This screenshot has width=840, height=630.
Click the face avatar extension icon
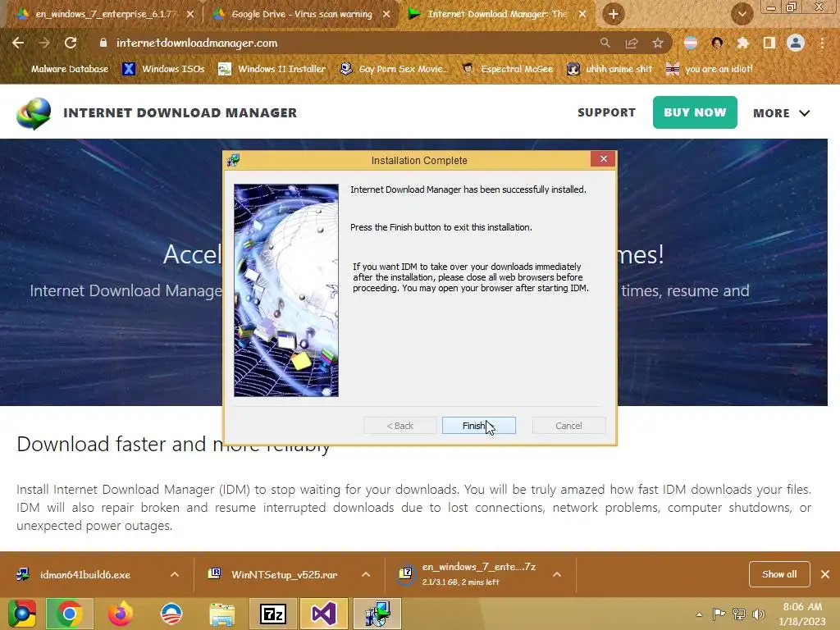coord(717,43)
